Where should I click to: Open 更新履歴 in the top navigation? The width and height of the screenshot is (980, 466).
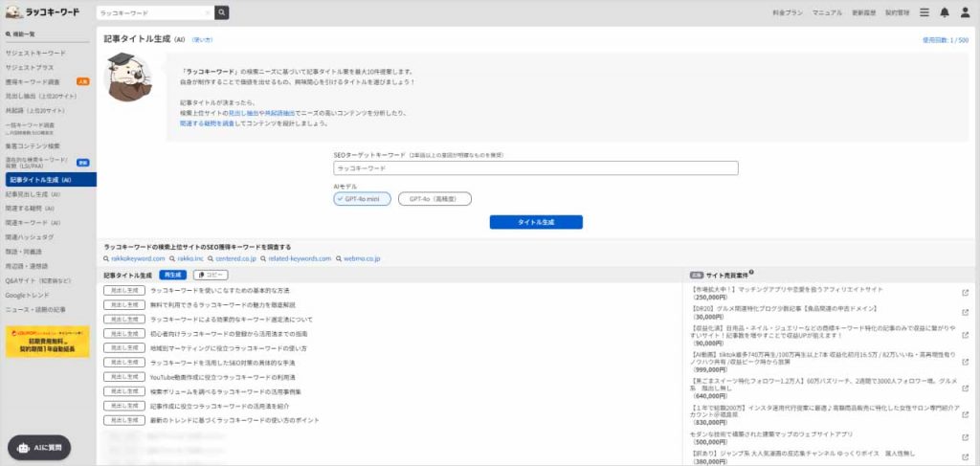[x=864, y=12]
